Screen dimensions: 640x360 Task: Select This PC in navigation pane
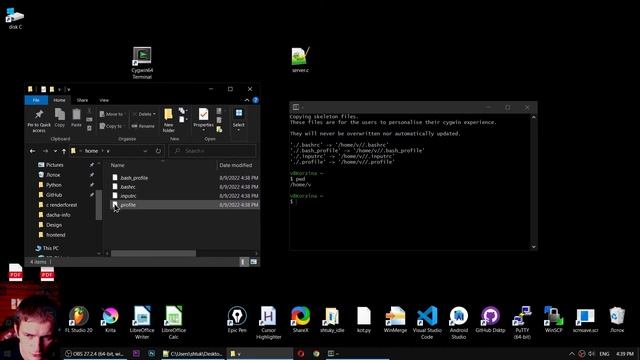point(51,248)
